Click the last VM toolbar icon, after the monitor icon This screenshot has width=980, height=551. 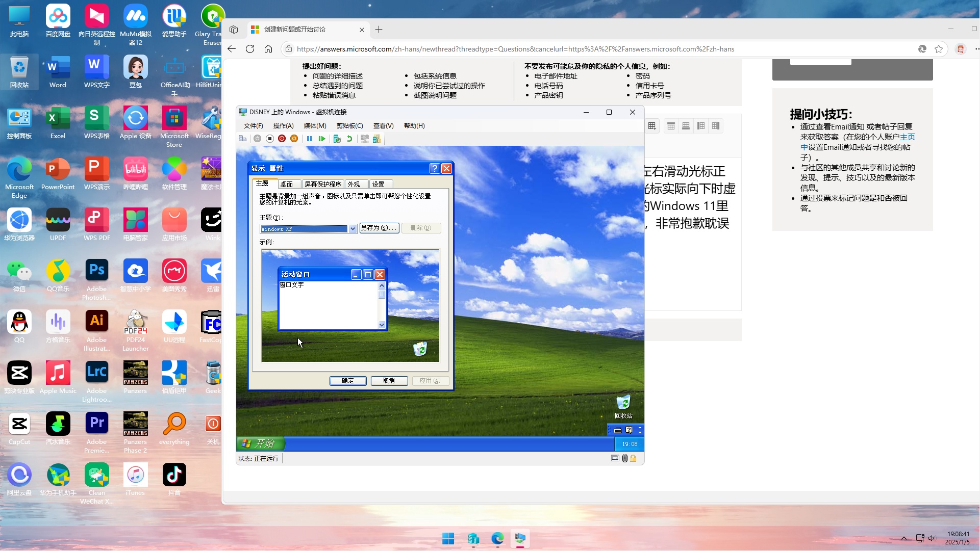(376, 139)
